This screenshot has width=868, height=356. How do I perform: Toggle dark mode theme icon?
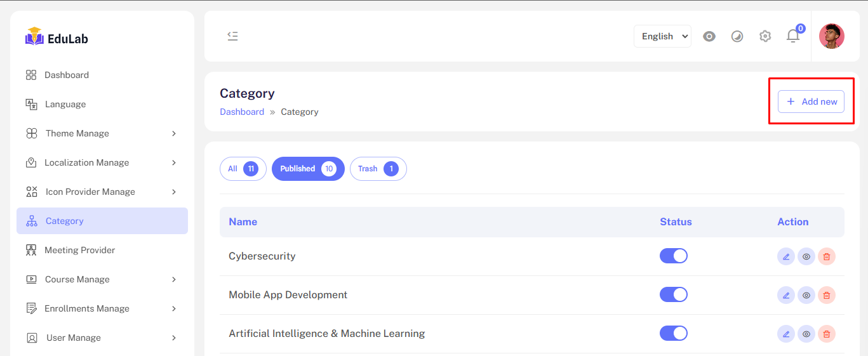click(737, 36)
